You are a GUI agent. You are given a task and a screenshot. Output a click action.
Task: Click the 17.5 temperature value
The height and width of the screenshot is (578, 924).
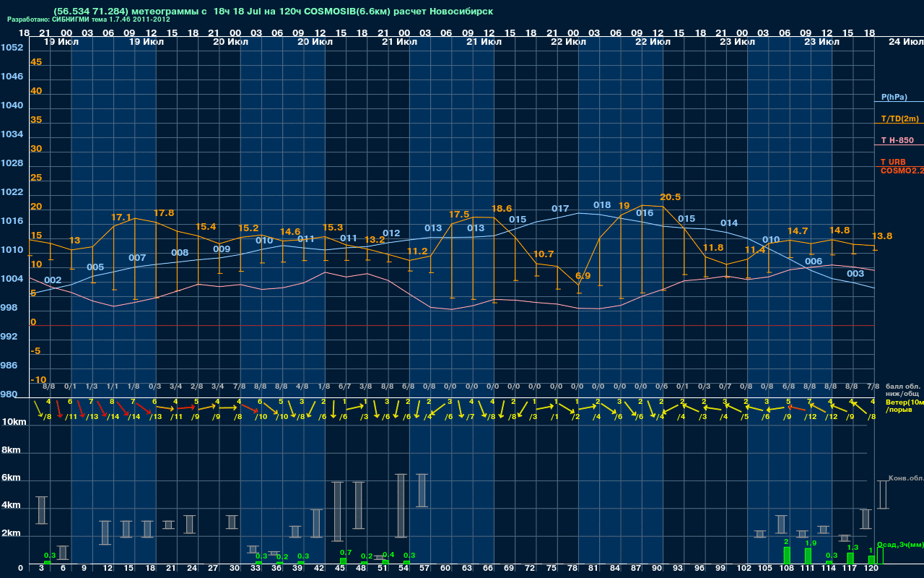[459, 214]
